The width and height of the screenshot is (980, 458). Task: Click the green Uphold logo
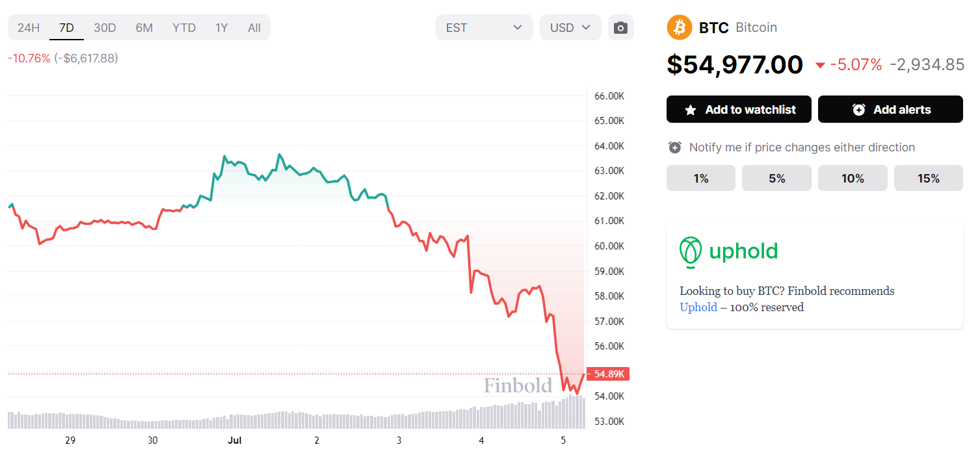pyautogui.click(x=729, y=252)
